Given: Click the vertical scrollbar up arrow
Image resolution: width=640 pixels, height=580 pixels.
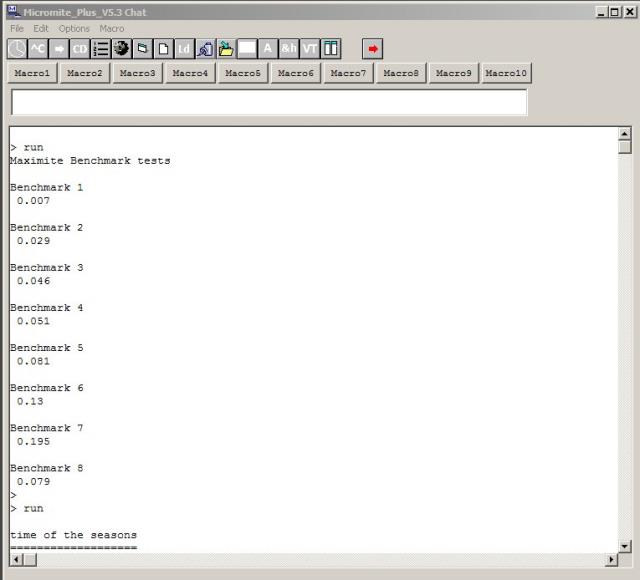Looking at the screenshot, I should [x=625, y=134].
